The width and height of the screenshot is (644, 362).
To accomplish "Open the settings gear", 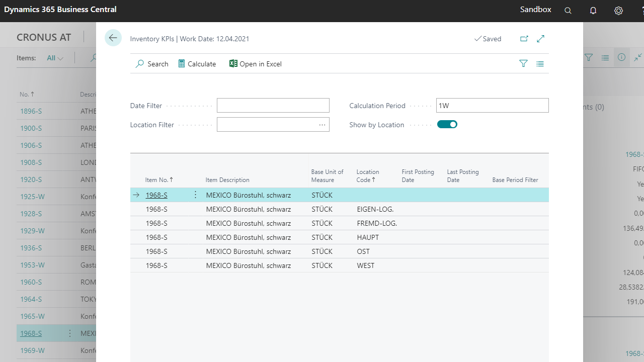I will (618, 11).
